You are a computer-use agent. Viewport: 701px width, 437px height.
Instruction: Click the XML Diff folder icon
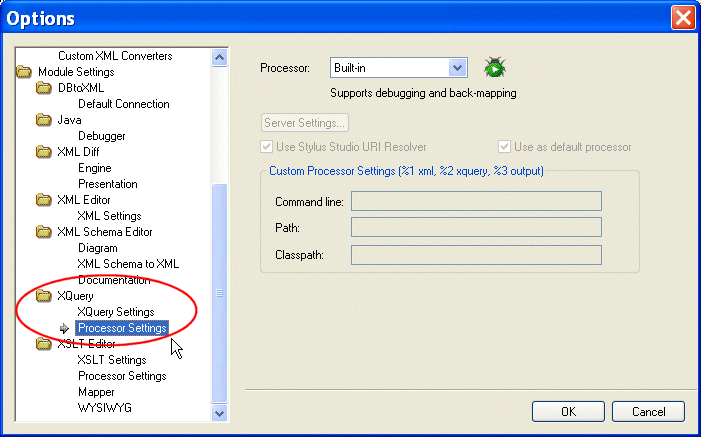coord(44,152)
